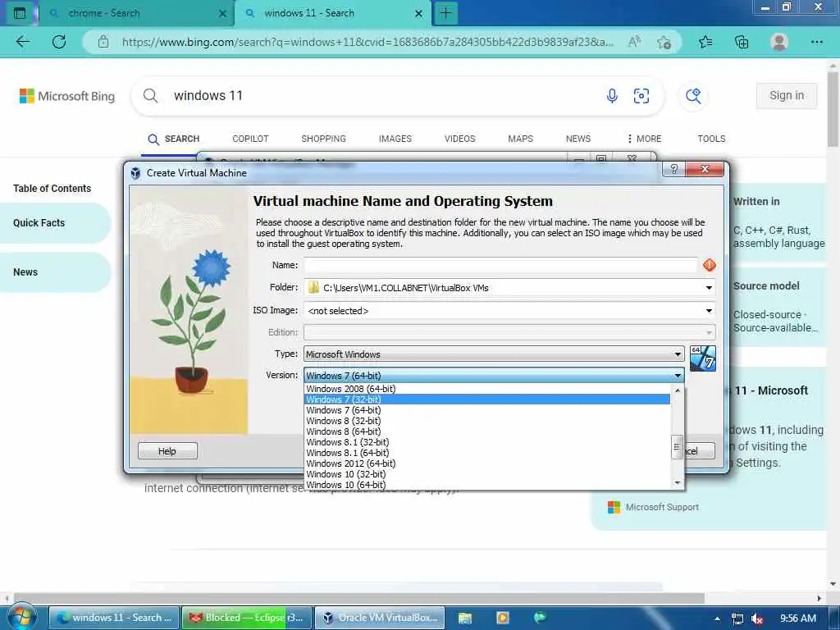Open the Type Microsoft Windows dropdown
Screen dimensions: 840x630
tap(493, 354)
